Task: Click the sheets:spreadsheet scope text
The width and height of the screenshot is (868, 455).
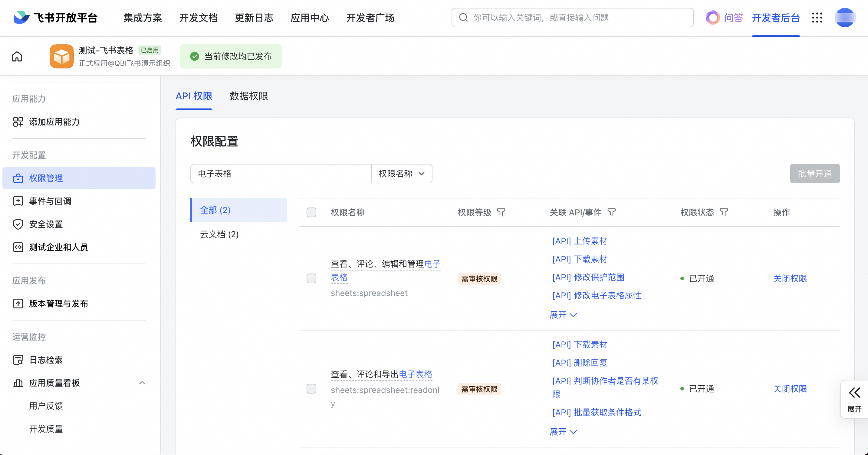Action: pos(369,293)
